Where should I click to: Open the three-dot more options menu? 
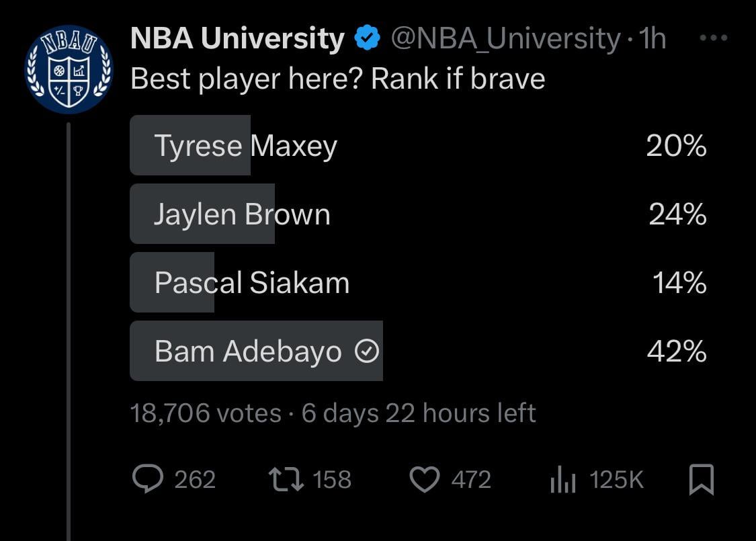tap(713, 38)
